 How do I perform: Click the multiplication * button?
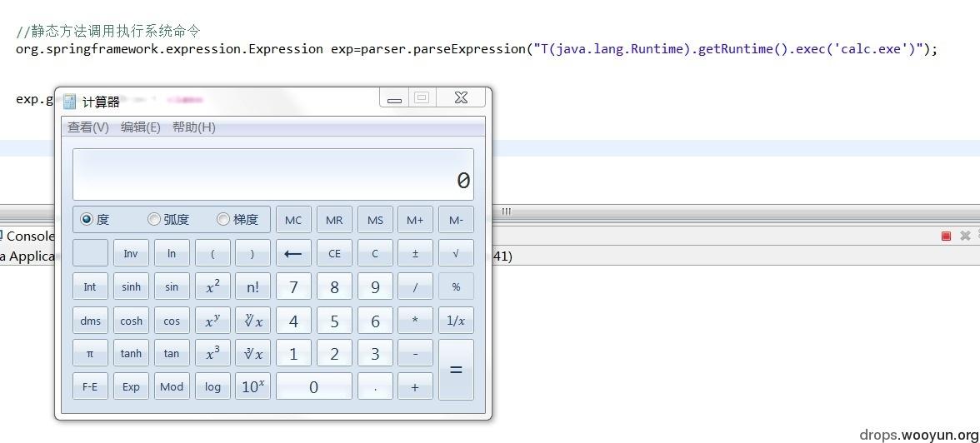[x=415, y=321]
